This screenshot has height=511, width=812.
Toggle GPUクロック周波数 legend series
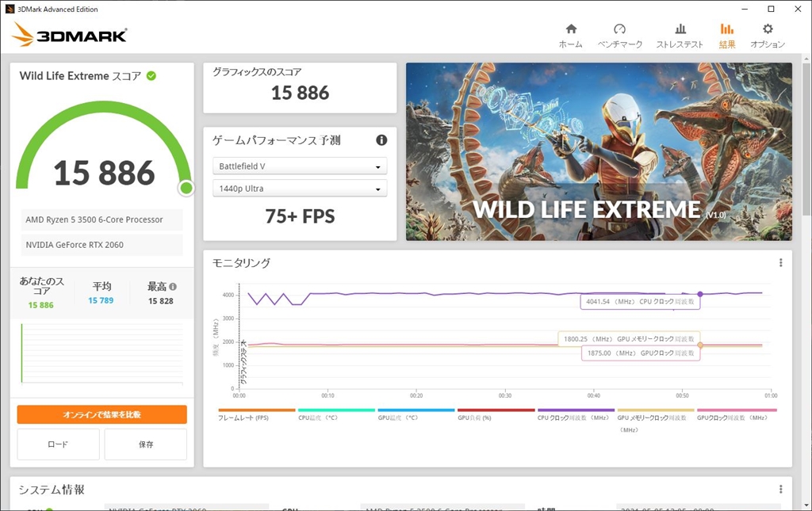tap(736, 415)
